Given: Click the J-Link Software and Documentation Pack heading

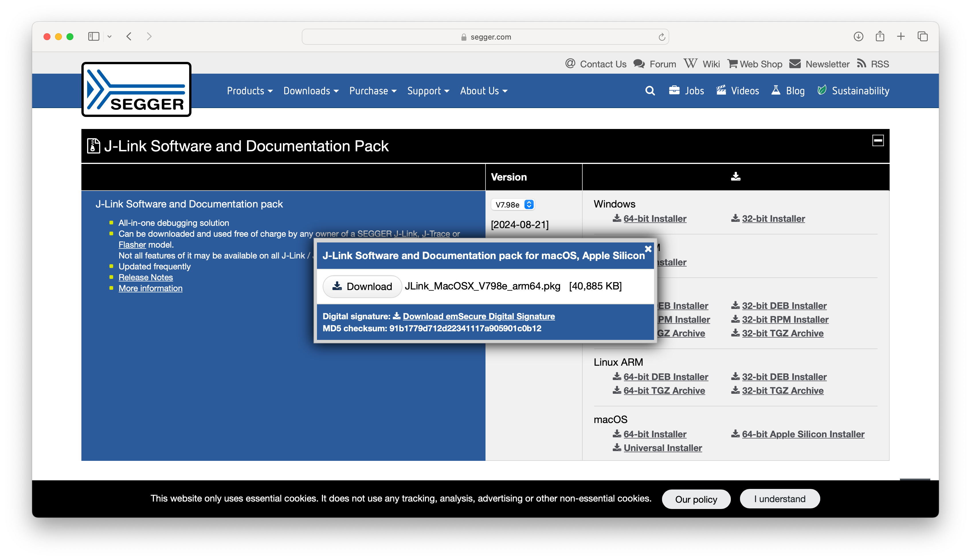Looking at the screenshot, I should point(246,146).
